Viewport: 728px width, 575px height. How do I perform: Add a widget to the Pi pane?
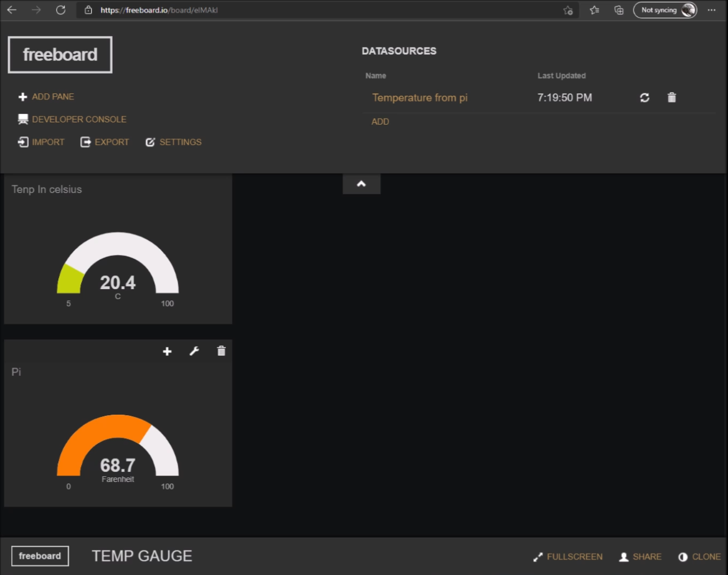[167, 351]
